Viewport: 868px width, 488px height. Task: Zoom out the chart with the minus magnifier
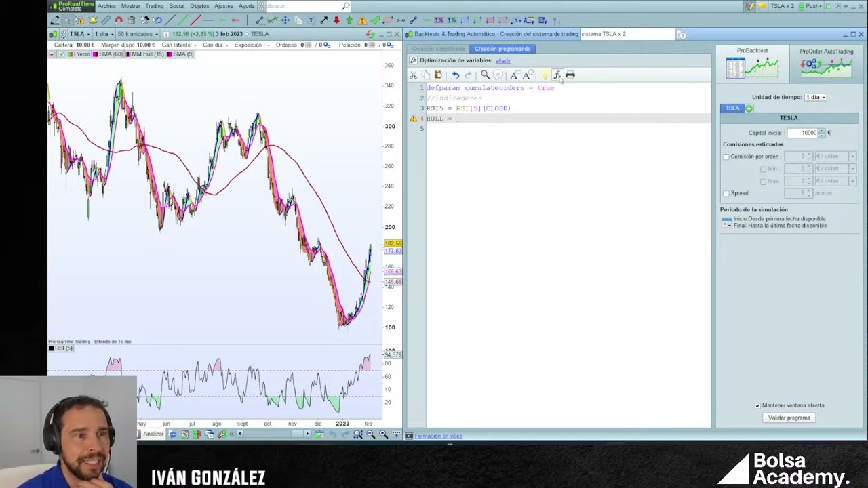coord(371,434)
